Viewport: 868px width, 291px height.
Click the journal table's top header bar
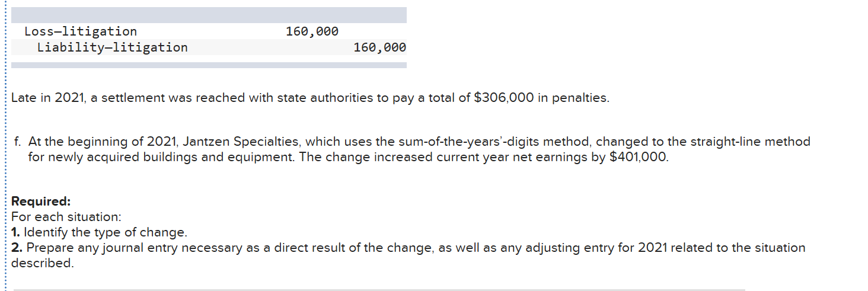[x=209, y=15]
